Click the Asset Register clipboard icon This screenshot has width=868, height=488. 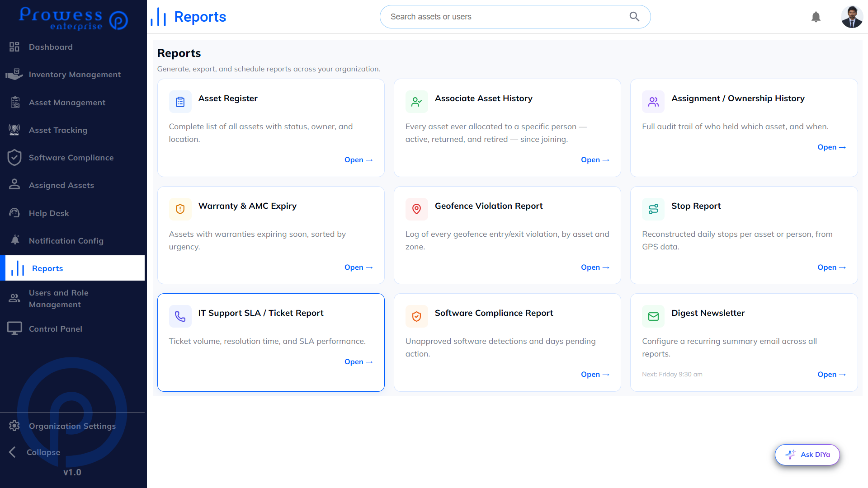(x=180, y=102)
